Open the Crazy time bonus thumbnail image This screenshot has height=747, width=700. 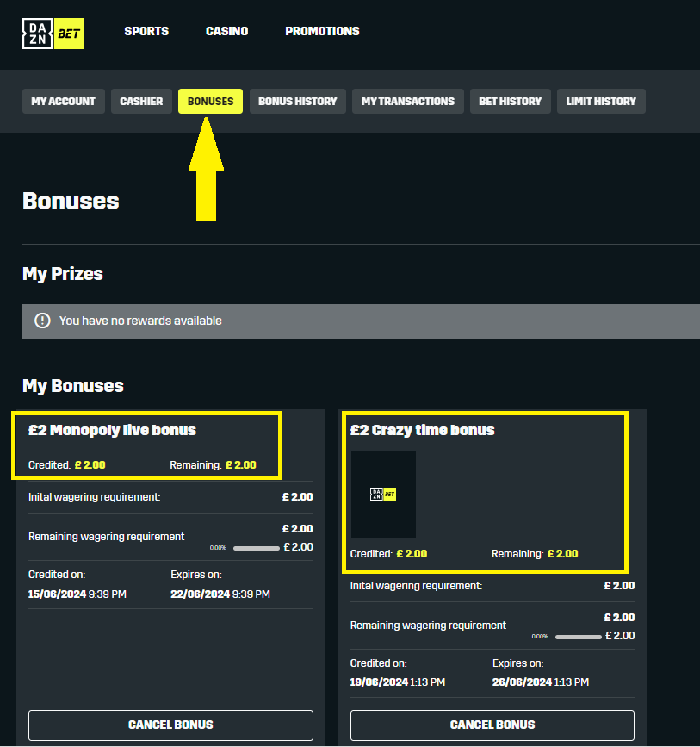tap(383, 494)
